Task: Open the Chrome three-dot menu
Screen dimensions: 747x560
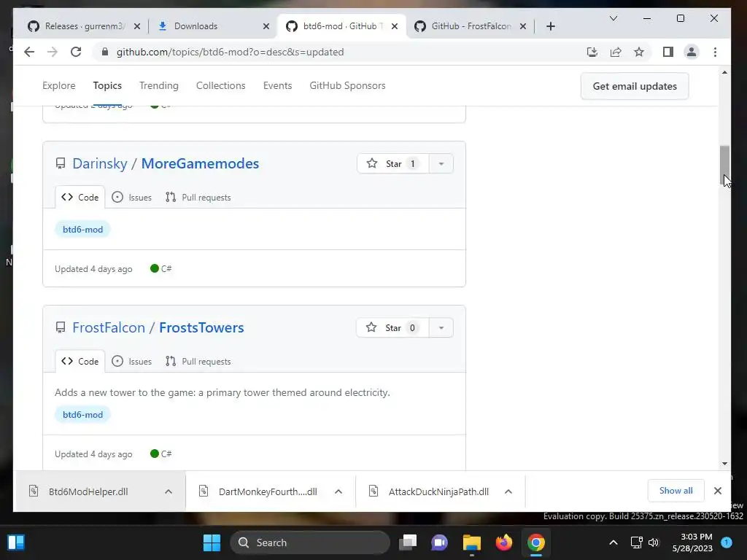Action: 715,52
